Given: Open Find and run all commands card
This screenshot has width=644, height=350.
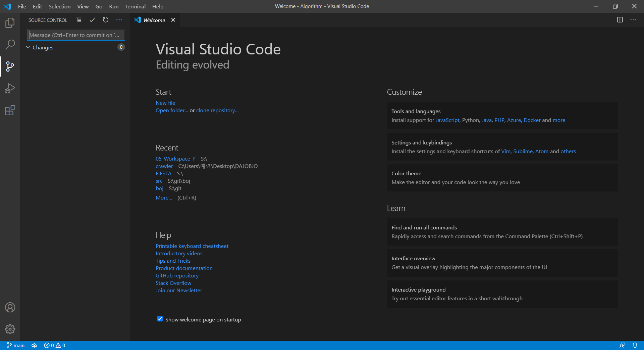Looking at the screenshot, I should [x=502, y=232].
